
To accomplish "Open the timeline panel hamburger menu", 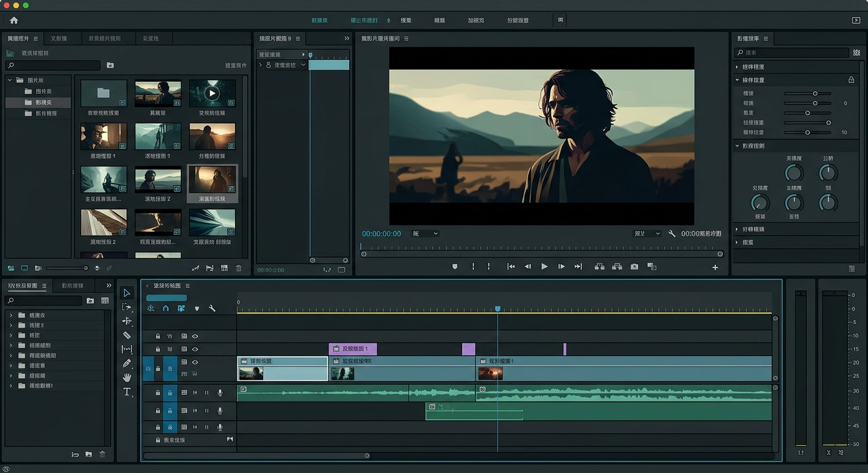I will pos(187,286).
